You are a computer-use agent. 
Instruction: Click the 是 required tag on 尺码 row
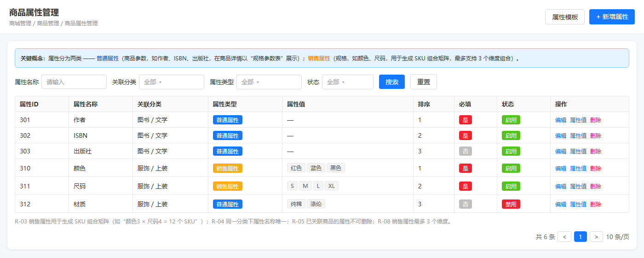(466, 186)
